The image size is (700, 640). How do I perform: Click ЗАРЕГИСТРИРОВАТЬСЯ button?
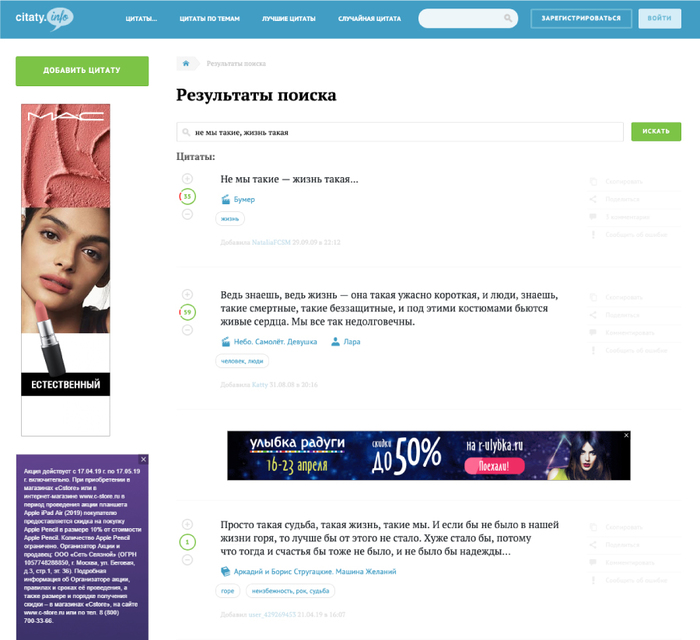pos(581,18)
